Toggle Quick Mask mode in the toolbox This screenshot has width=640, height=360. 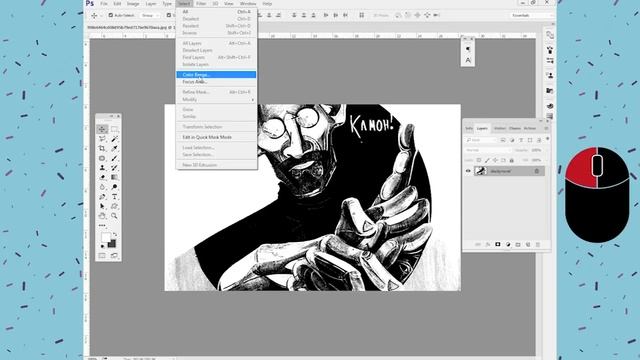click(x=102, y=256)
